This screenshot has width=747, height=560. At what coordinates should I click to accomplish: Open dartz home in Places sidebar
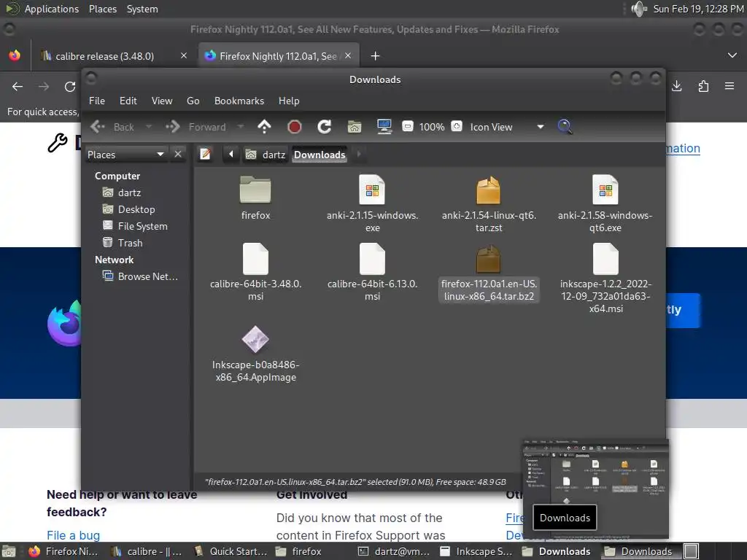click(122, 192)
